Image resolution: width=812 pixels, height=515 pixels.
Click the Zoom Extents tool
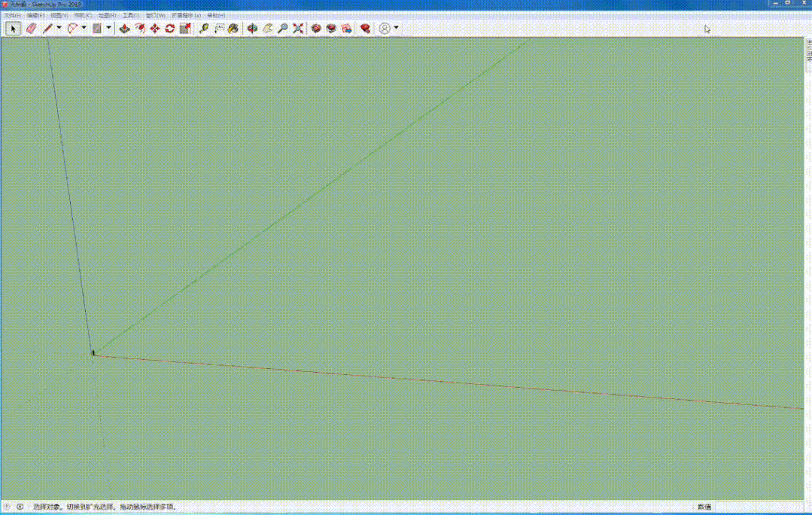298,29
